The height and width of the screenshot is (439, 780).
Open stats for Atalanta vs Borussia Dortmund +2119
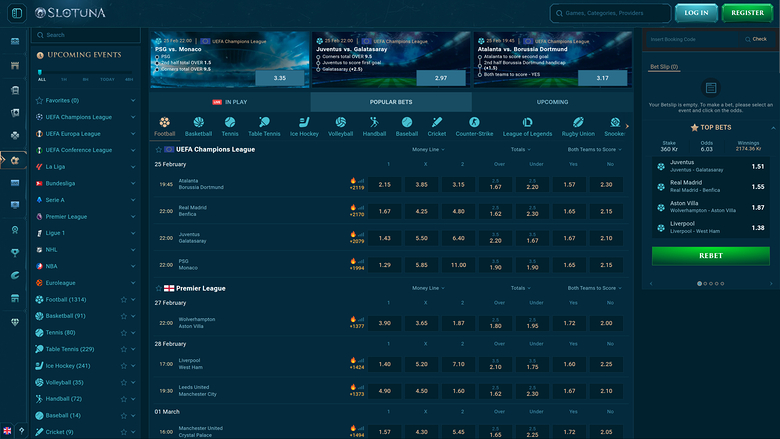pyautogui.click(x=357, y=184)
